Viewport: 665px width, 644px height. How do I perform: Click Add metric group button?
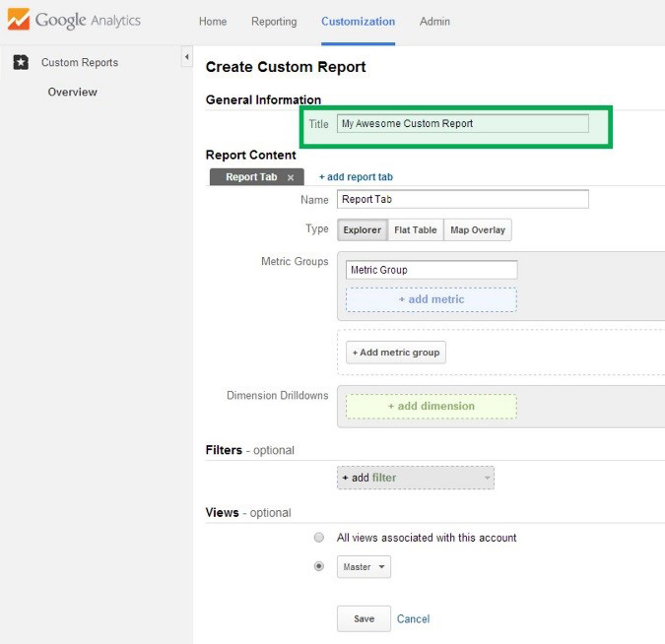(x=396, y=353)
